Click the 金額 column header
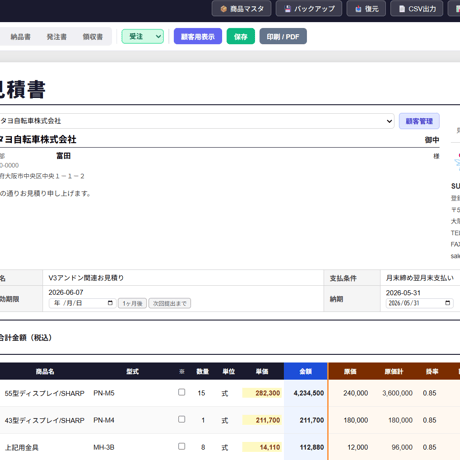Viewport: 460px width, 460px height. tap(306, 371)
